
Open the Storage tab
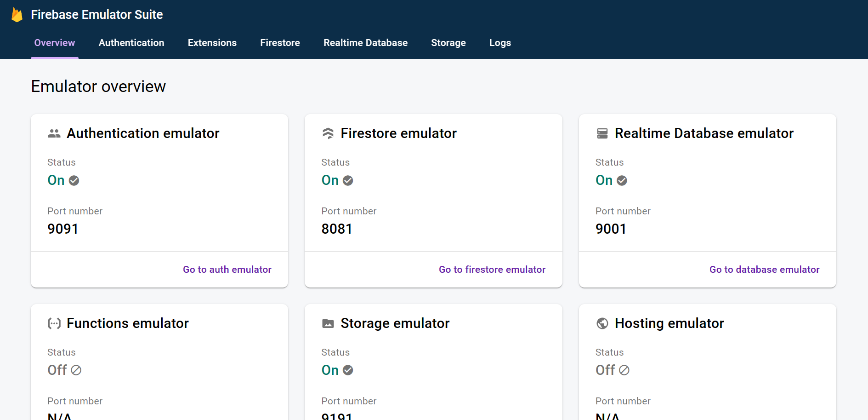point(448,43)
